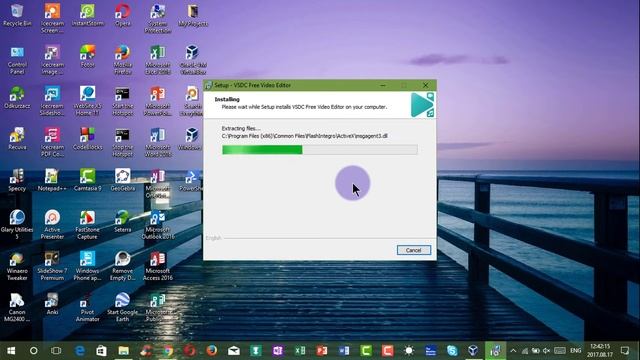
Task: Show hidden system tray icons
Action: point(513,351)
